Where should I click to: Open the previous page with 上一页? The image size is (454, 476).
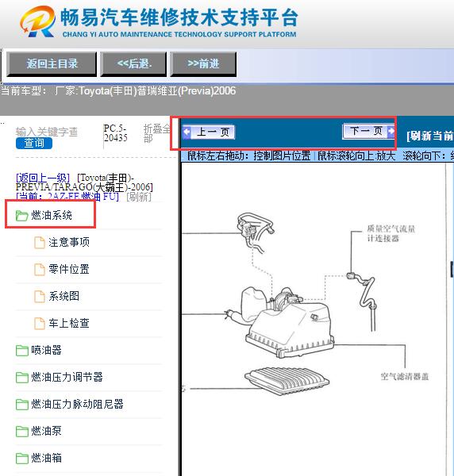tap(209, 132)
